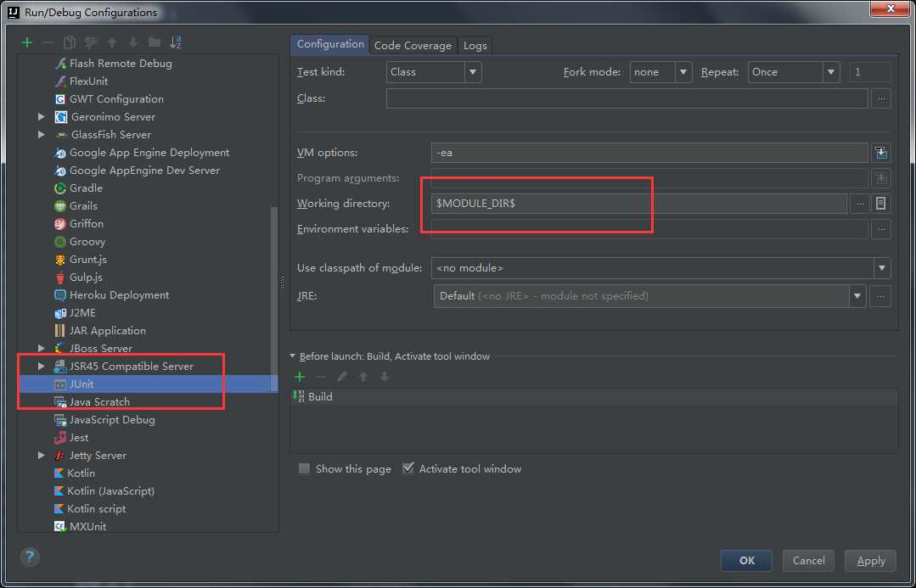The width and height of the screenshot is (916, 588).
Task: Click in the Class input field
Action: [627, 98]
